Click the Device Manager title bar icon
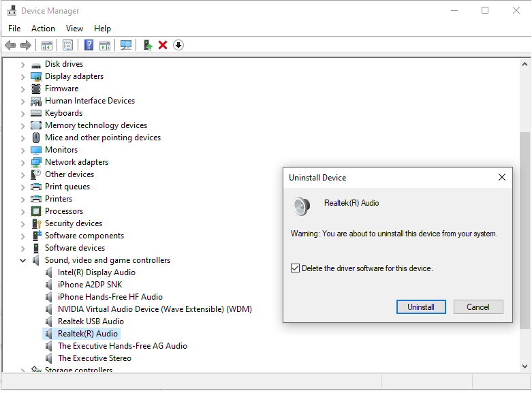Image resolution: width=532 pixels, height=393 pixels. [12, 10]
